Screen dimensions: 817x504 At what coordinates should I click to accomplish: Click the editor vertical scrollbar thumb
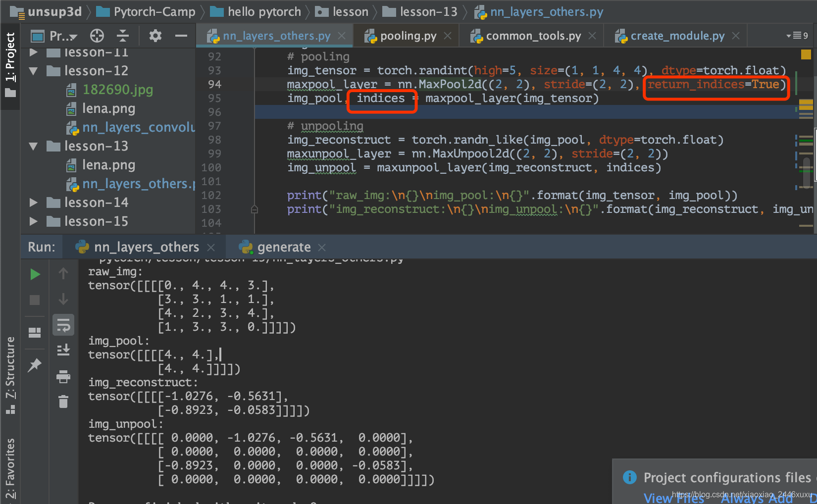pos(807,172)
